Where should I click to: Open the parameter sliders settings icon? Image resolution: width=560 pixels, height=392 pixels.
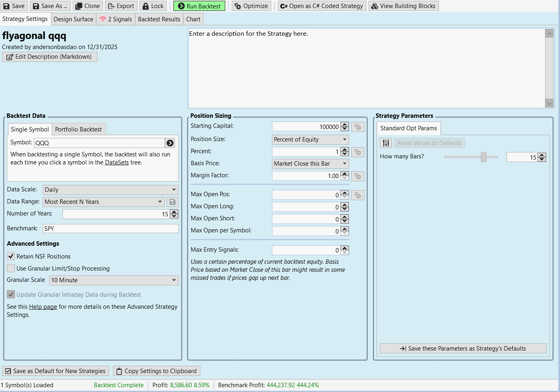coord(386,143)
